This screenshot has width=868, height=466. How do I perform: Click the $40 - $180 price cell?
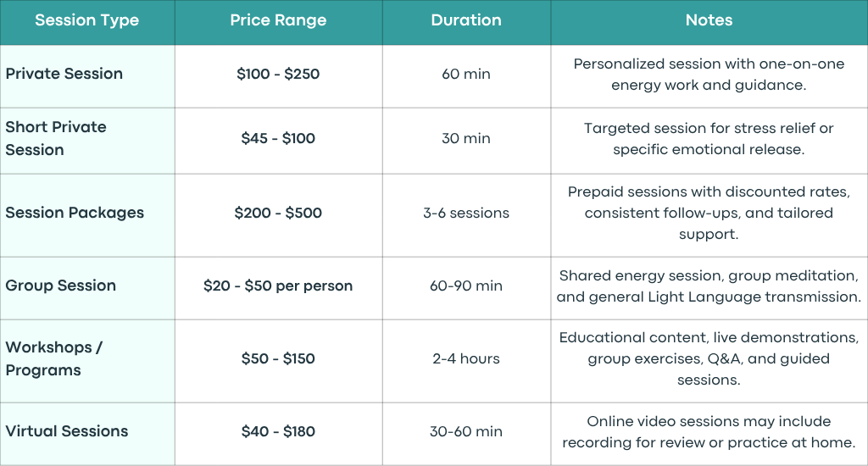(x=278, y=432)
